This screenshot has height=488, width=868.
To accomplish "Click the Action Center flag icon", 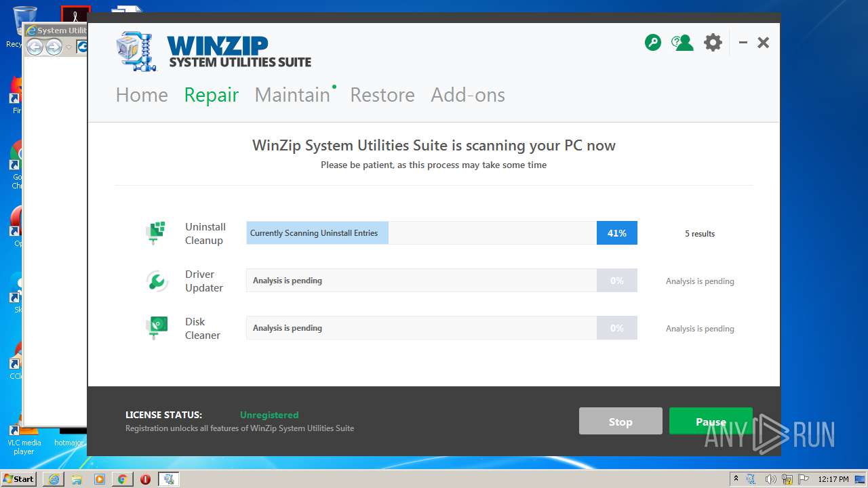I will click(x=803, y=479).
